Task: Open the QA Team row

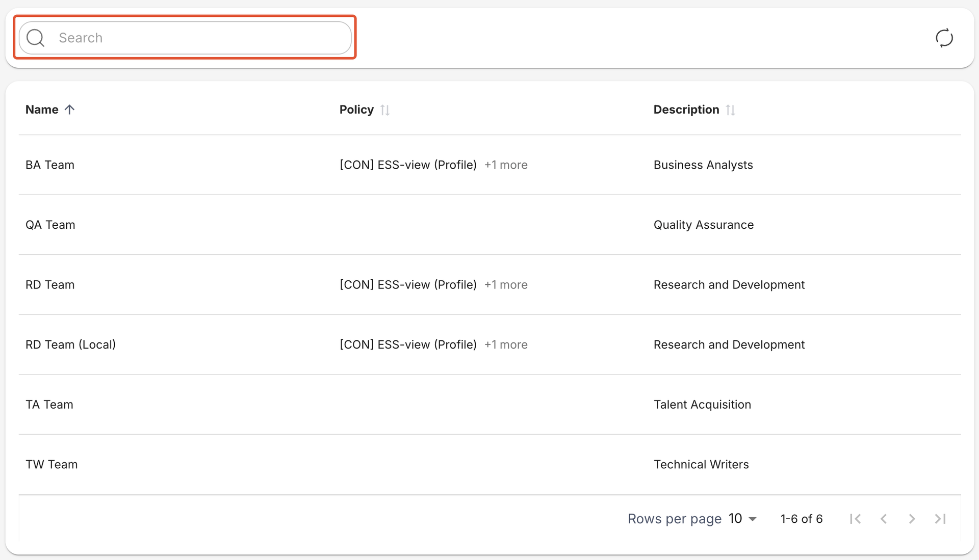Action: pos(50,225)
